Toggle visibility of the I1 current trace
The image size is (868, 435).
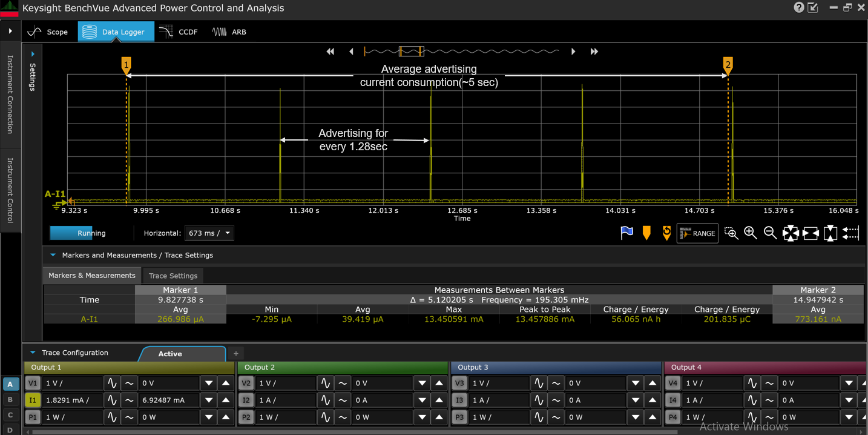pos(33,400)
